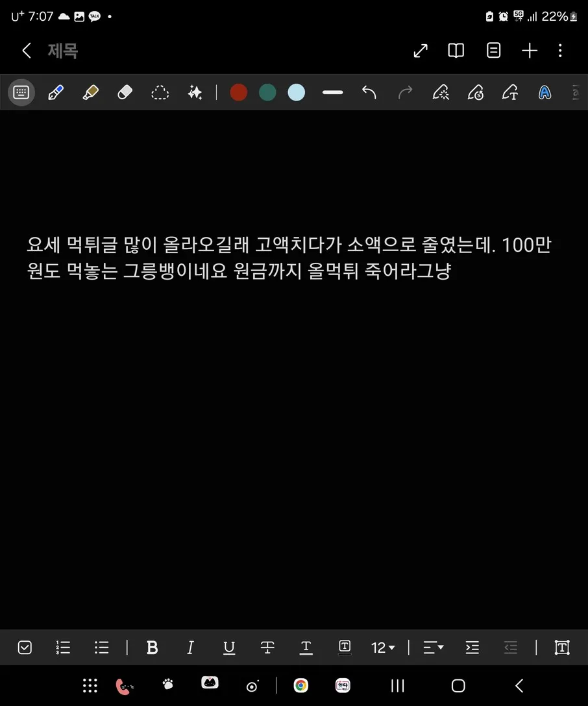Open the AI sparkle assist tool

[x=195, y=92]
